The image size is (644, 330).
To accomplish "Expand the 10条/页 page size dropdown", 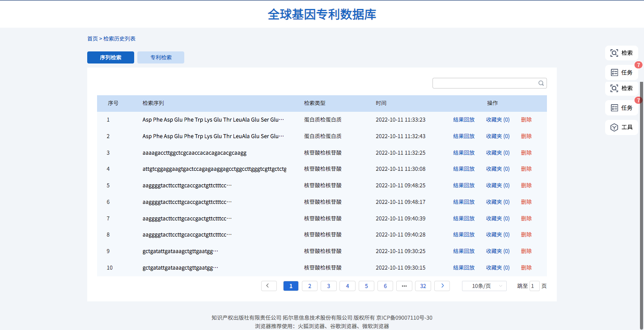I will (484, 286).
